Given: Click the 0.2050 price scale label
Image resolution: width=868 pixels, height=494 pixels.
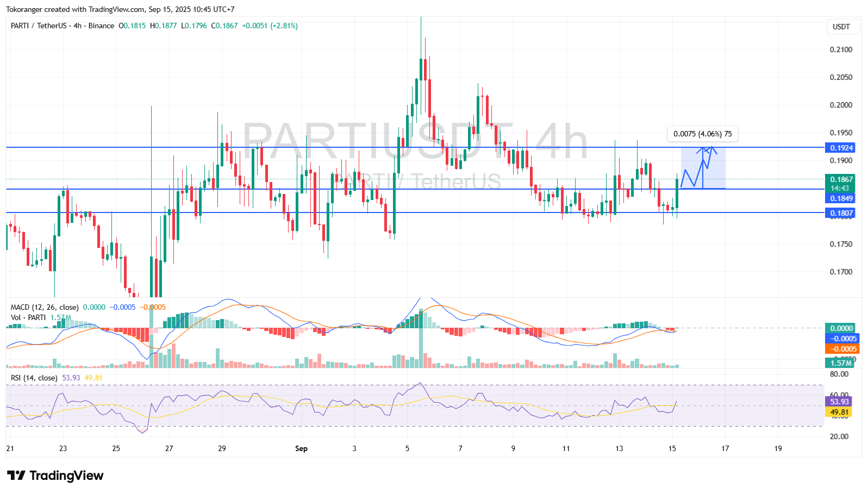Looking at the screenshot, I should (x=841, y=77).
